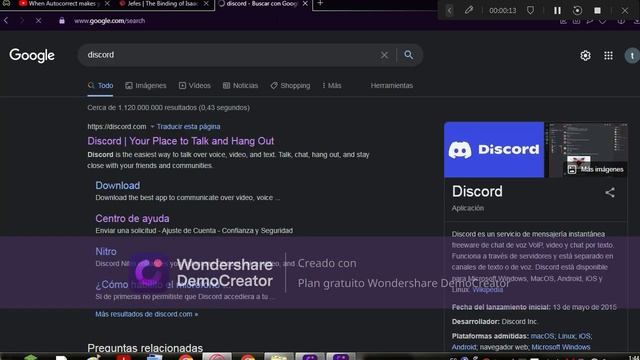This screenshot has width=640, height=360.
Task: Open the Centro de ayuda sitelink
Action: click(x=132, y=219)
